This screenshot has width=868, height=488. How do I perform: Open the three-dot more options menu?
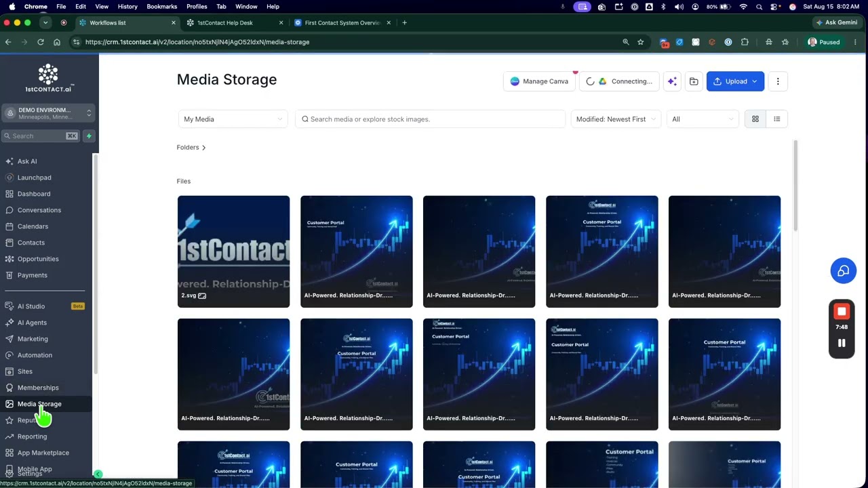click(778, 81)
